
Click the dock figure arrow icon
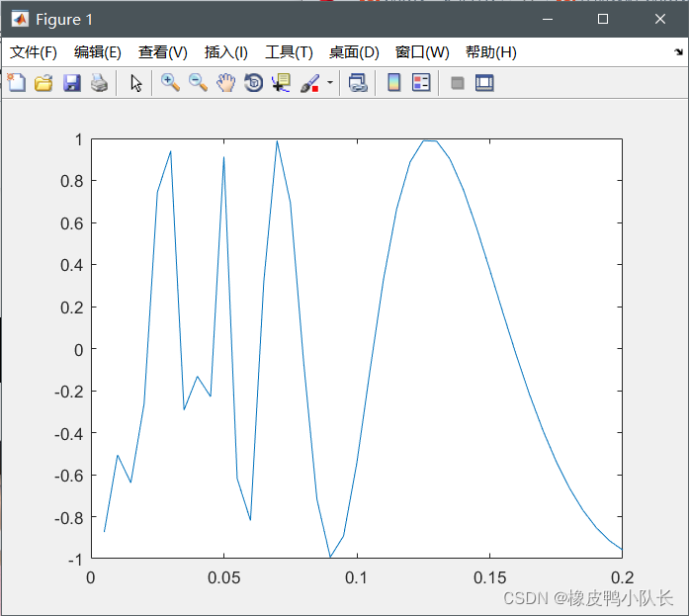tap(678, 51)
